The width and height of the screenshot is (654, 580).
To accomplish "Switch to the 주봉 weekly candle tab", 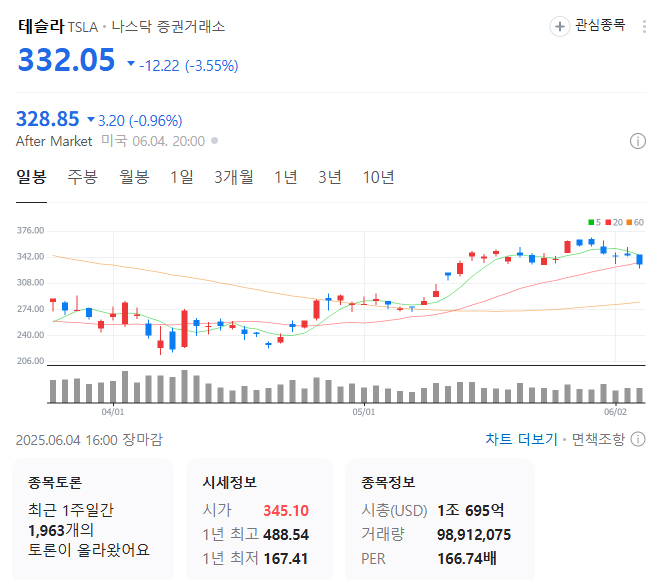I will (x=83, y=177).
